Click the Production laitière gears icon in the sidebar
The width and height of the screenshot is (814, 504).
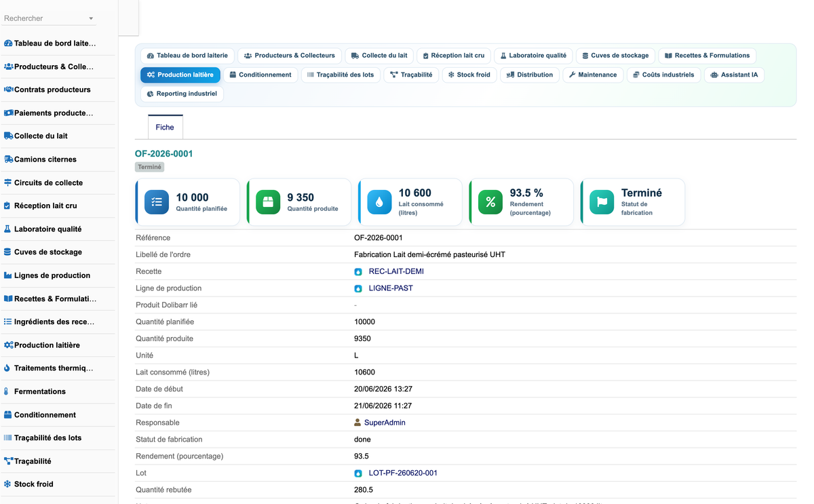click(x=8, y=345)
